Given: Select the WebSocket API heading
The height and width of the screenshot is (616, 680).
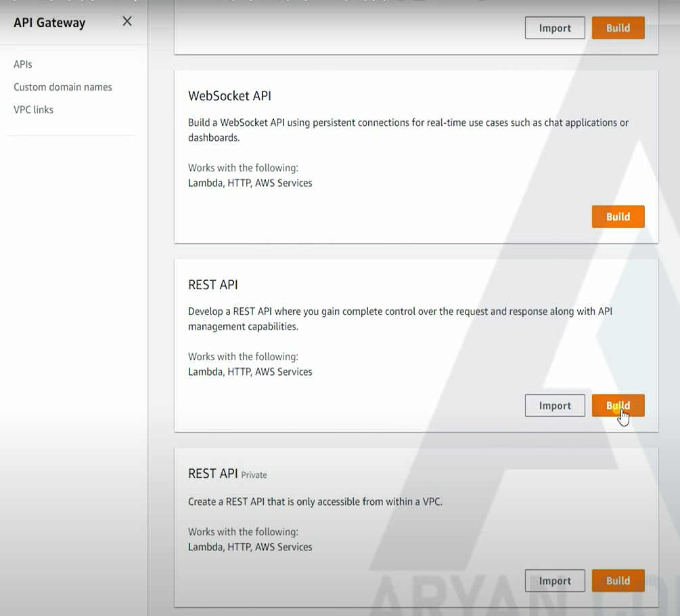Looking at the screenshot, I should point(229,95).
